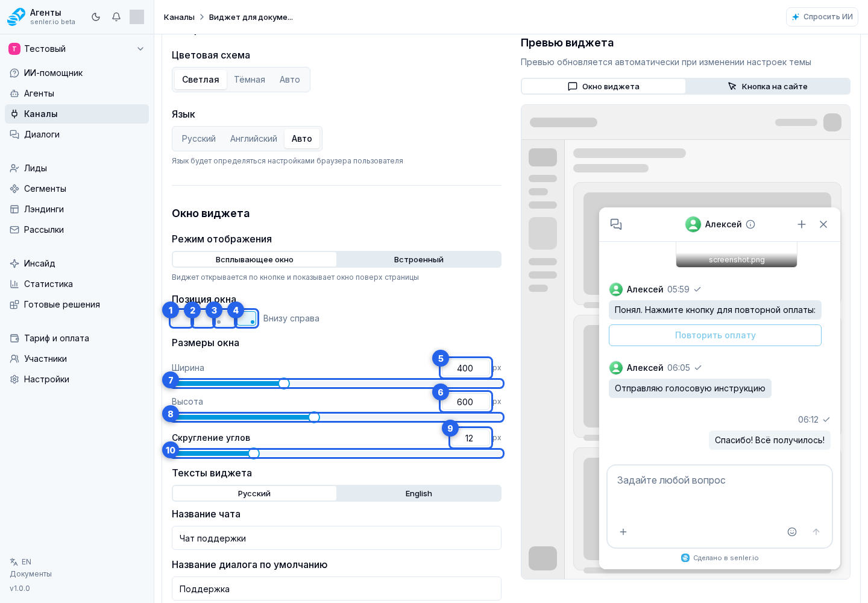Select Тёмная color scheme
868x603 pixels.
pyautogui.click(x=250, y=80)
